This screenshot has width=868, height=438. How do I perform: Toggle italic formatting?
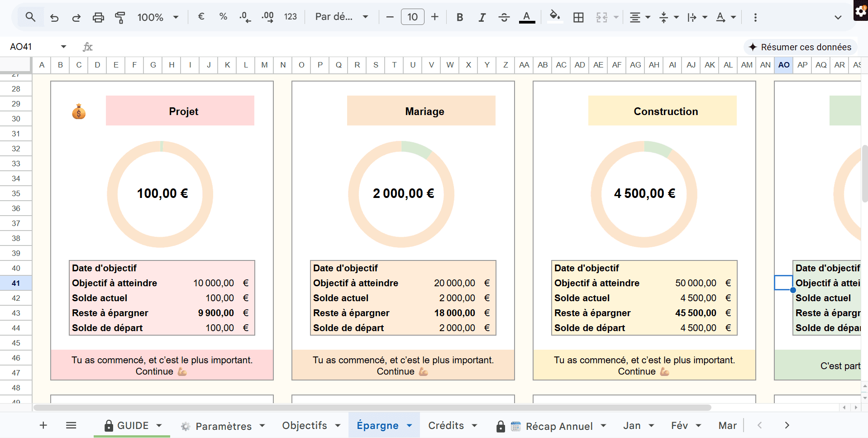pos(482,17)
